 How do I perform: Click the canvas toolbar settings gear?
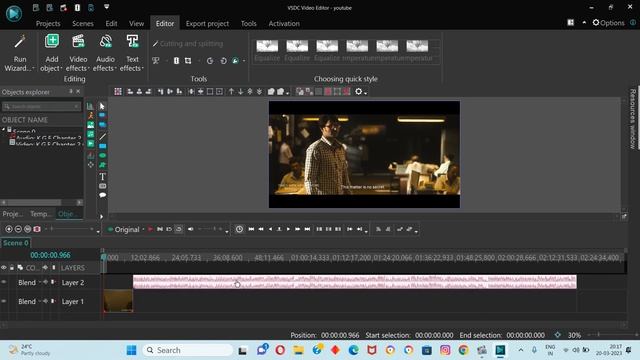point(358,91)
